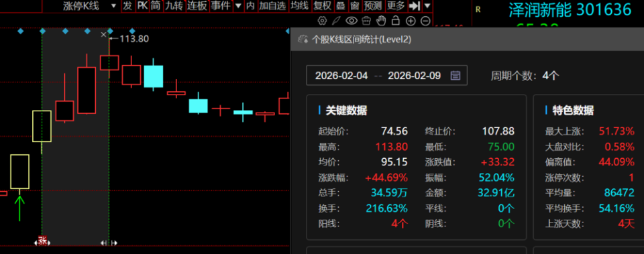Image resolution: width=644 pixels, height=254 pixels.
Task: Click the 涨跌值 value +33.32
Action: pos(497,162)
